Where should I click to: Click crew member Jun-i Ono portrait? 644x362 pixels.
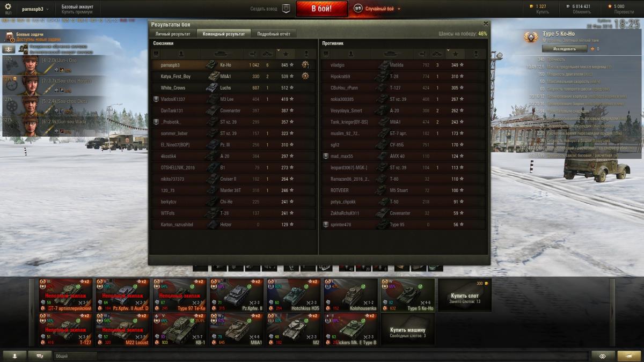click(31, 65)
